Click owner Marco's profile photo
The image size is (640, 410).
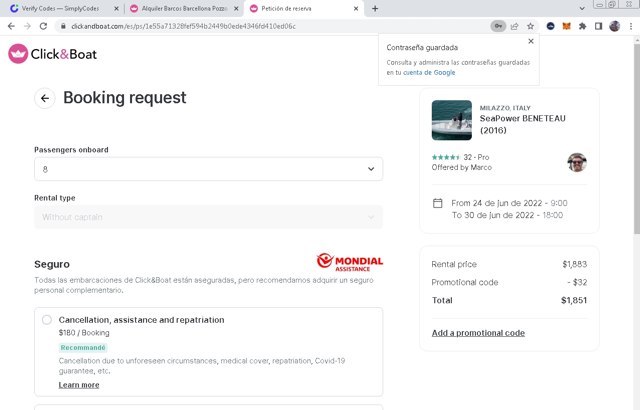[577, 162]
